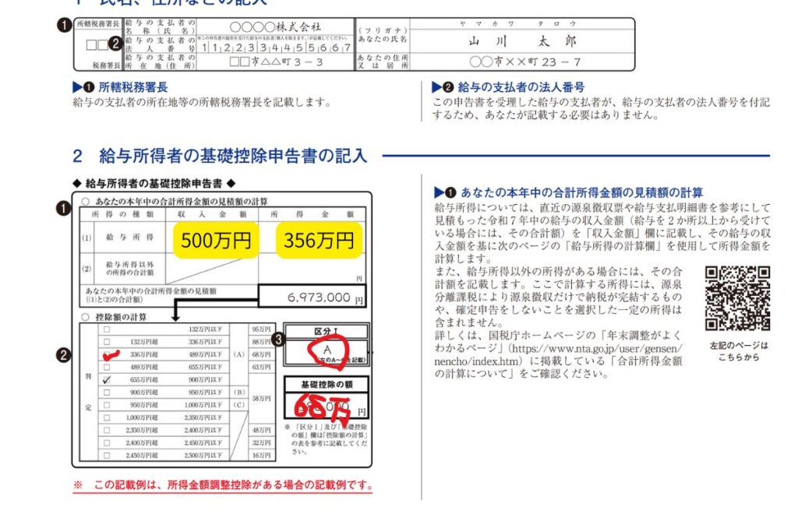Check the 132万円以下 checkbox
The height and width of the screenshot is (532, 798).
coord(107,329)
